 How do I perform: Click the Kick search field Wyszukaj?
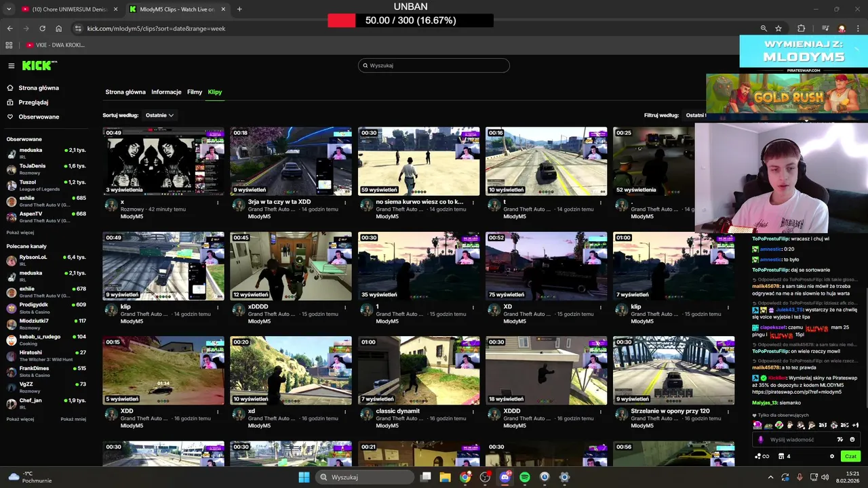tap(434, 66)
